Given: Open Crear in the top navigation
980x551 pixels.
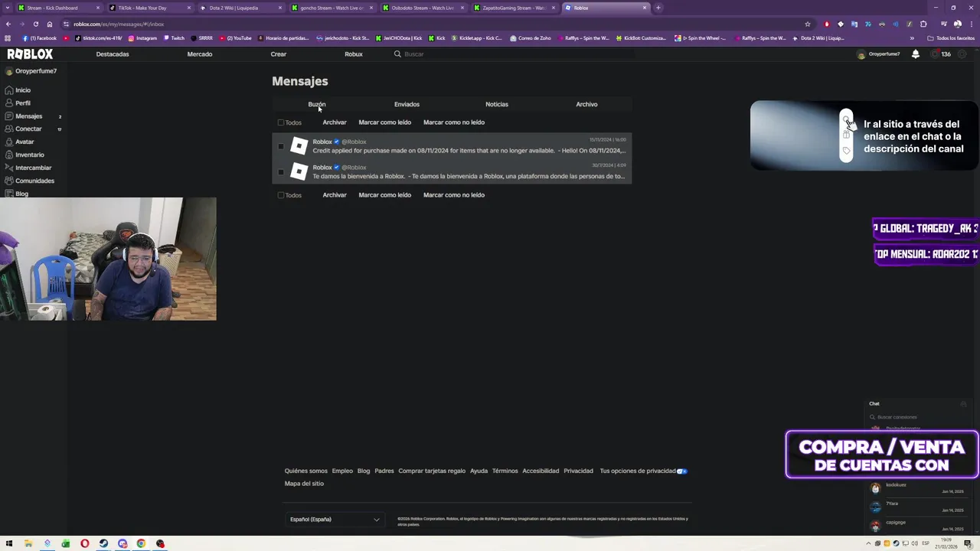Looking at the screenshot, I should point(279,54).
